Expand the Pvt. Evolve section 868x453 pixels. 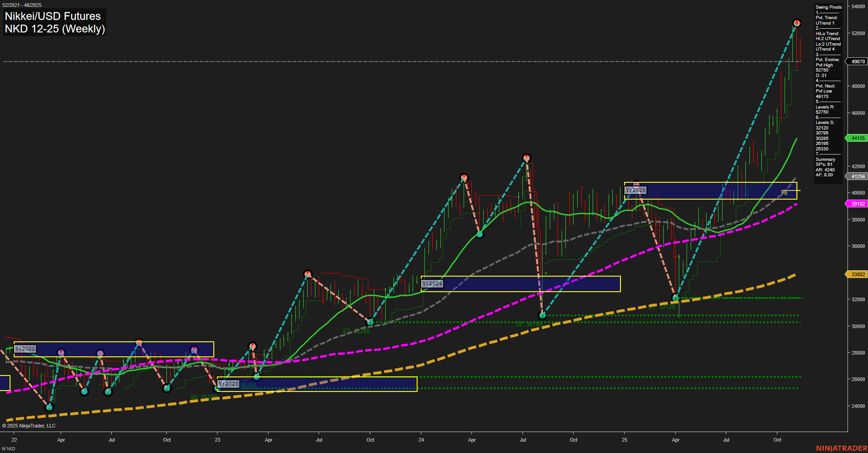click(826, 59)
